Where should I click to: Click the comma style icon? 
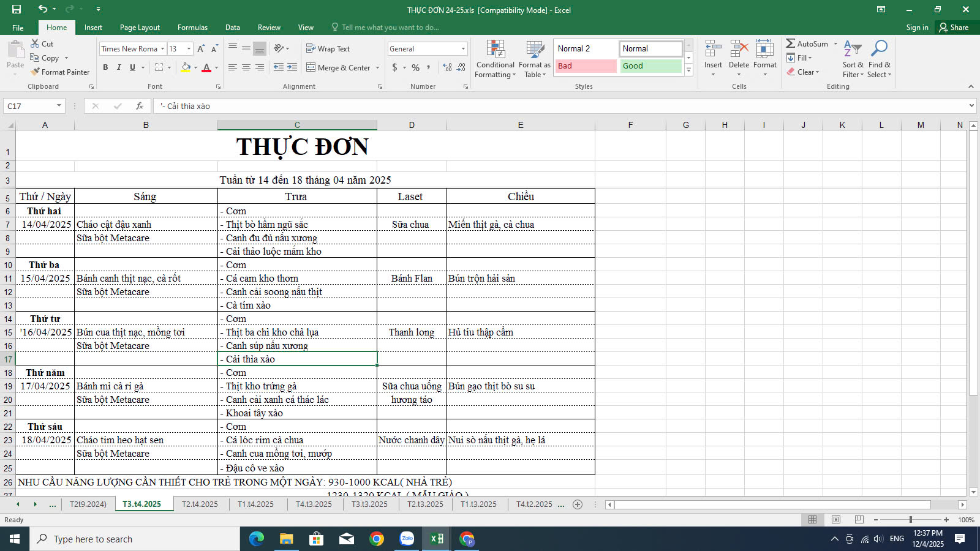(x=428, y=67)
